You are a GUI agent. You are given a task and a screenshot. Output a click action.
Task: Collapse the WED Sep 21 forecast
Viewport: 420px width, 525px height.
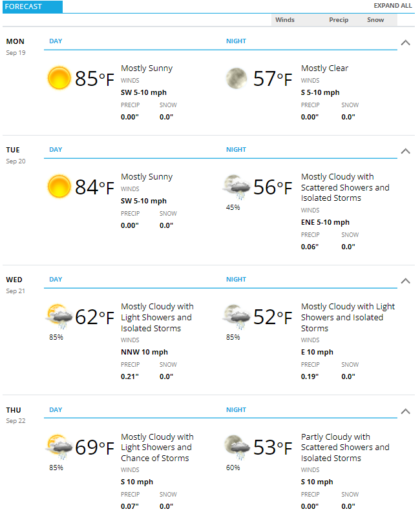(405, 281)
